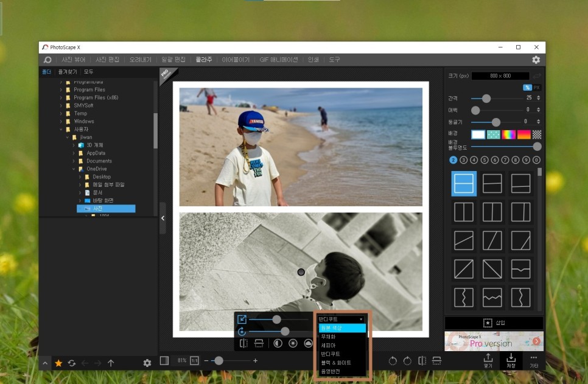Select the 0 photo count circle
Screen dimensions: 588x384
pos(537,160)
